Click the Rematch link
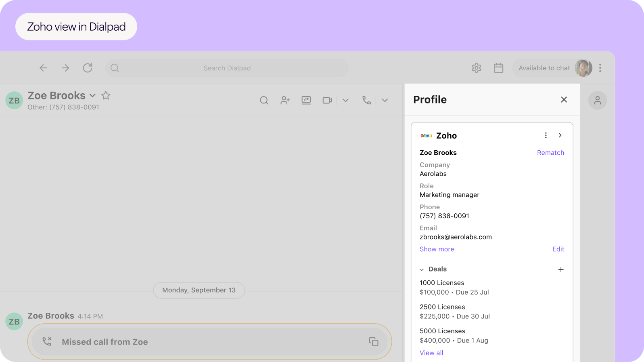 (x=550, y=153)
